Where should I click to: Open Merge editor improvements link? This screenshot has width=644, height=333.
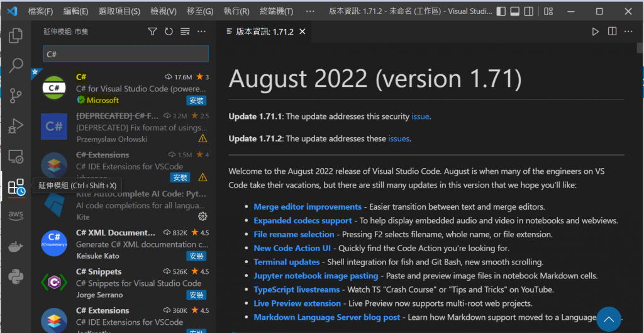coord(308,207)
